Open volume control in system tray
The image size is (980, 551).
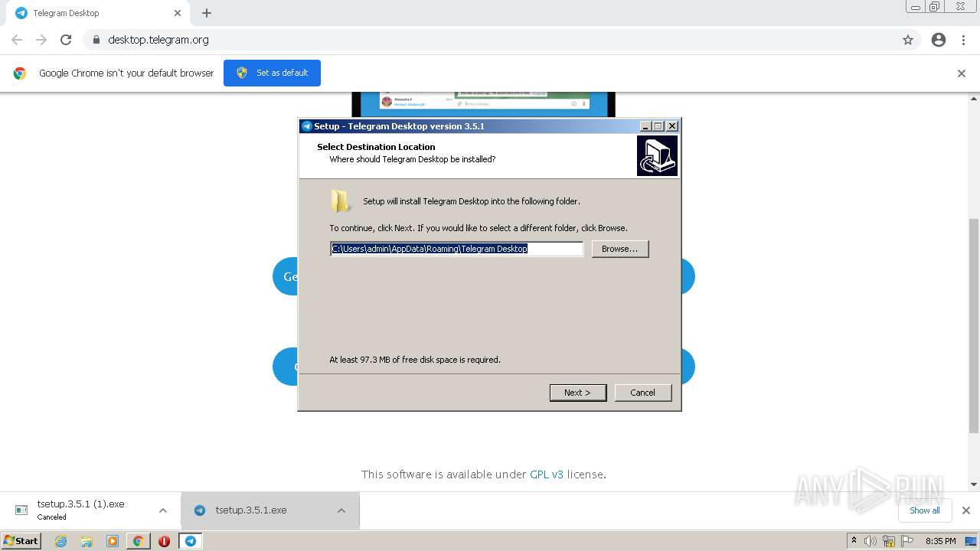pyautogui.click(x=871, y=541)
